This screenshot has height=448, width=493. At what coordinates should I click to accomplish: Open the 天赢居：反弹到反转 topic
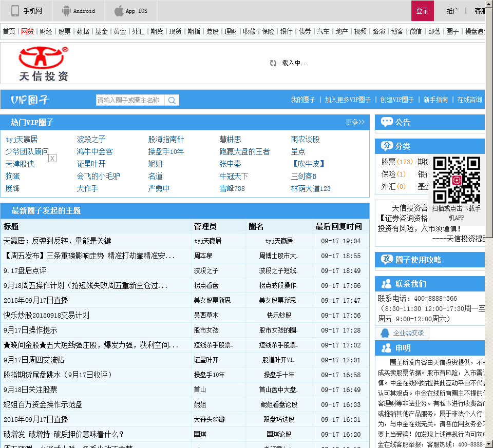pos(58,241)
